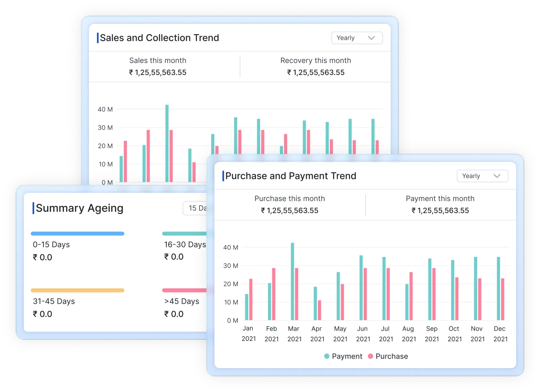Click the 16-30 Days teal progress bar
This screenshot has height=392, width=540.
pos(184,234)
